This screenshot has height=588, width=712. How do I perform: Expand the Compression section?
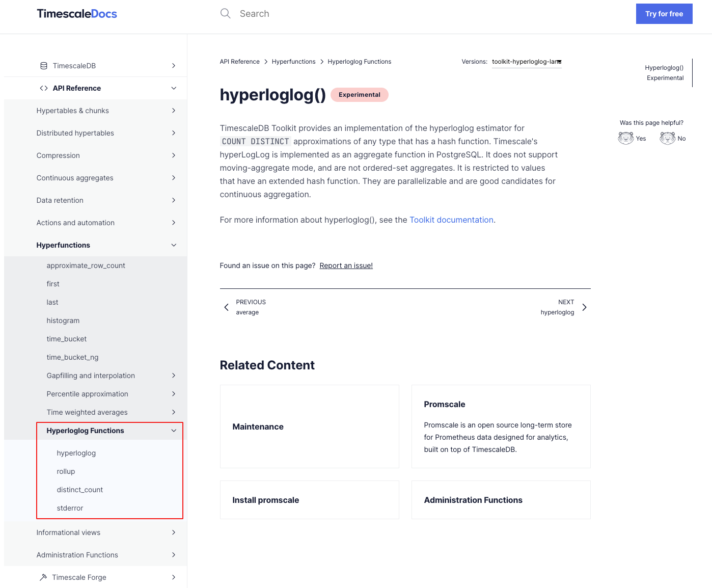[x=174, y=155]
